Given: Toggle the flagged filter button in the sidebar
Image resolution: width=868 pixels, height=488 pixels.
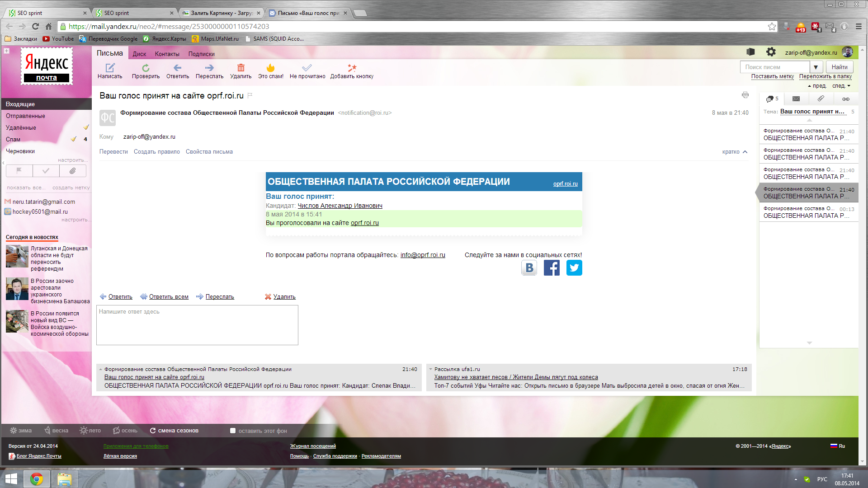Looking at the screenshot, I should click(x=19, y=171).
